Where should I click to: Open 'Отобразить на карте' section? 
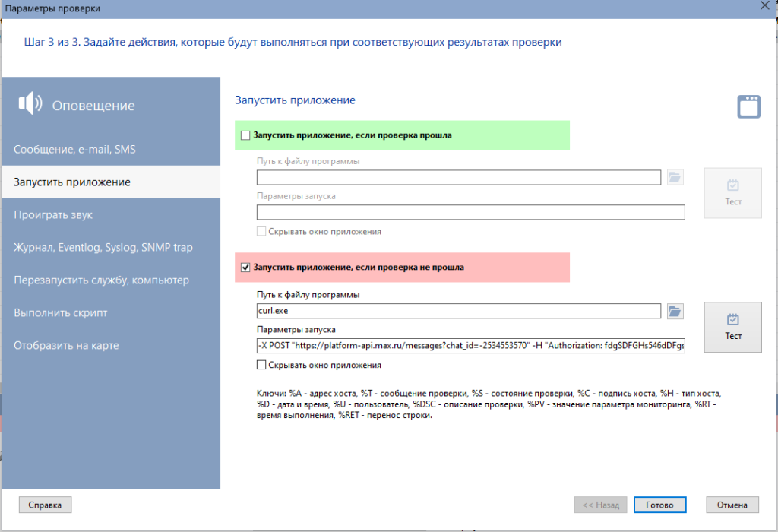click(66, 346)
